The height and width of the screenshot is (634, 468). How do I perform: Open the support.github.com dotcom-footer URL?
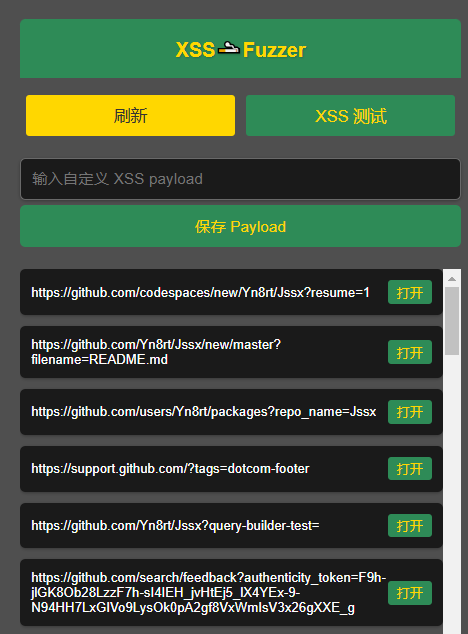click(x=410, y=469)
